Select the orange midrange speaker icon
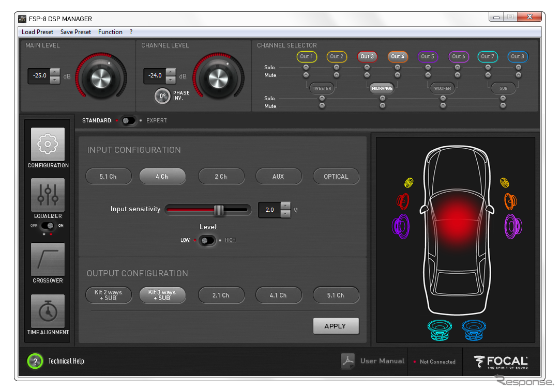This screenshot has width=560, height=392. [x=510, y=201]
